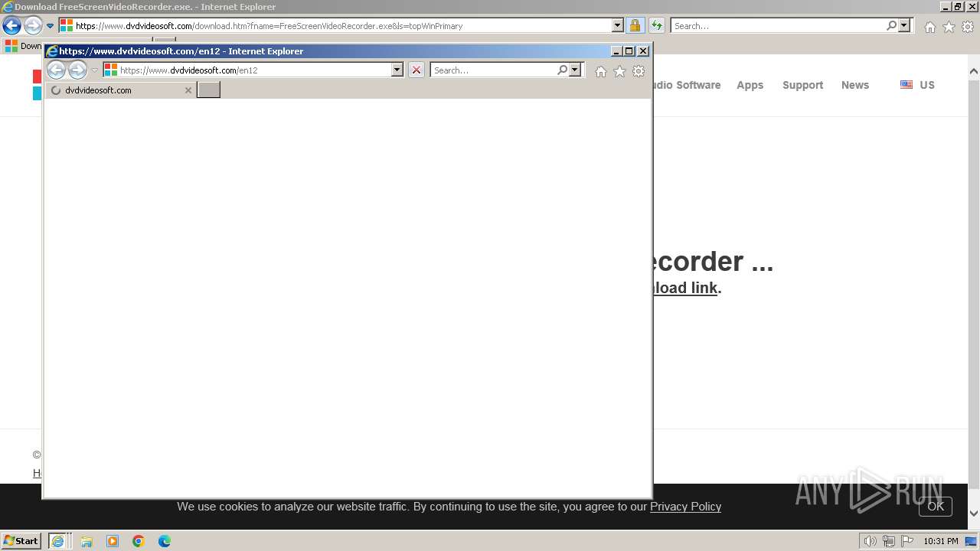
Task: Click the volume speaker tray icon
Action: (x=870, y=541)
